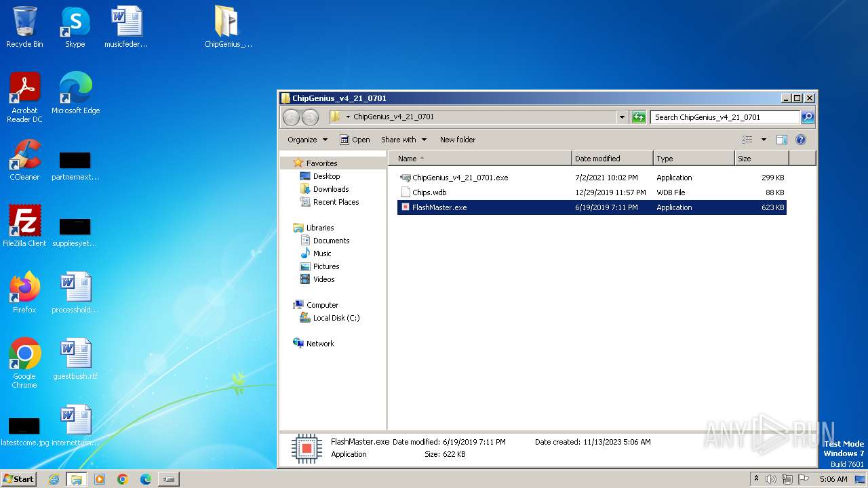Open CCleaner desktop shortcut
868x488 pixels.
point(24,160)
